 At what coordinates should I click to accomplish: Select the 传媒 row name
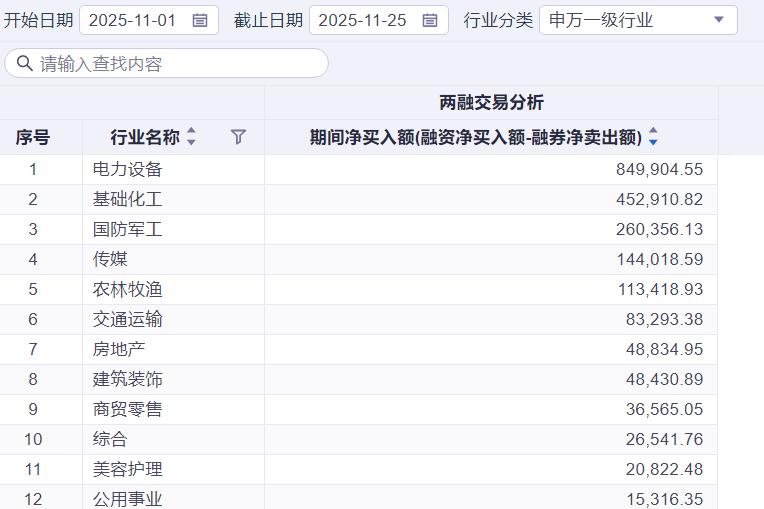coord(110,260)
